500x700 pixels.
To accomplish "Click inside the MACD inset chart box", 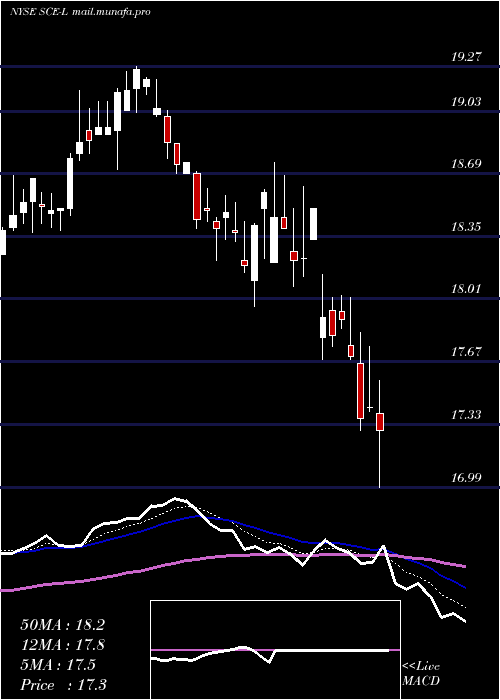I will coord(275,650).
